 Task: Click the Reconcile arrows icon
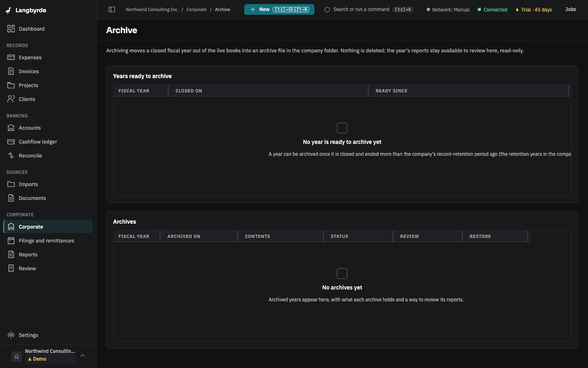click(x=11, y=155)
